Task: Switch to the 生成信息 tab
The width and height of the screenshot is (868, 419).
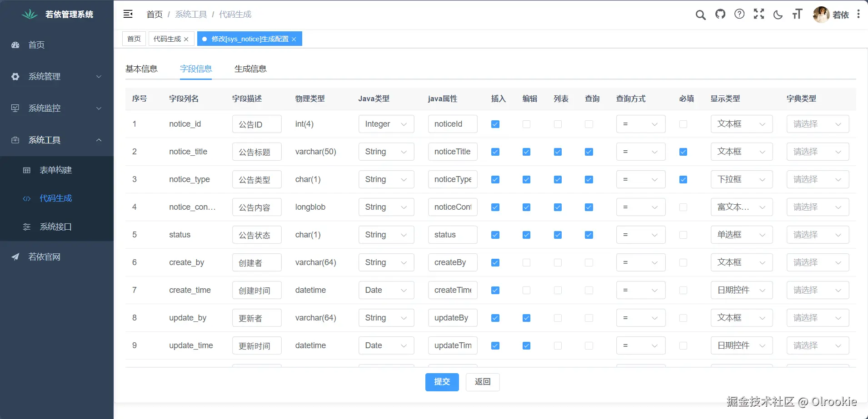Action: pyautogui.click(x=250, y=69)
